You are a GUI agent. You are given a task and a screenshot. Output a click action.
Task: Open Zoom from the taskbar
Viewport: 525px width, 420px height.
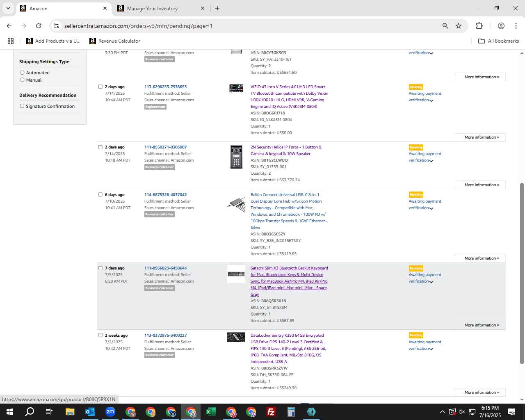[x=110, y=412]
